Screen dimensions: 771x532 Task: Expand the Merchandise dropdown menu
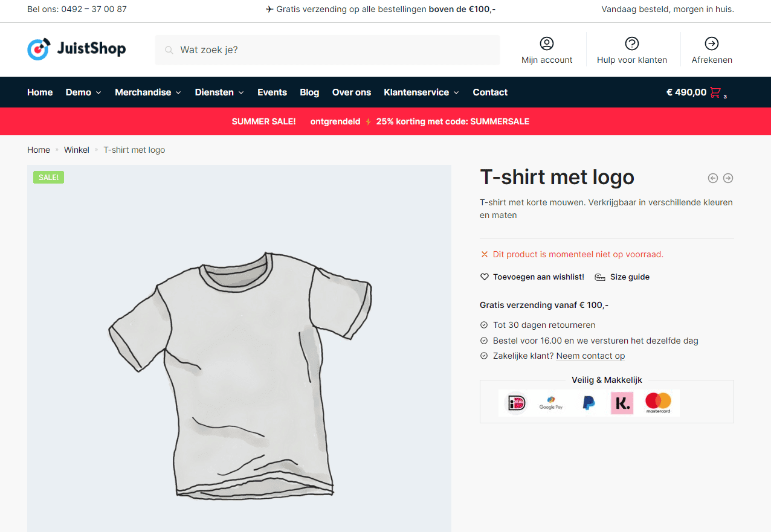[147, 92]
